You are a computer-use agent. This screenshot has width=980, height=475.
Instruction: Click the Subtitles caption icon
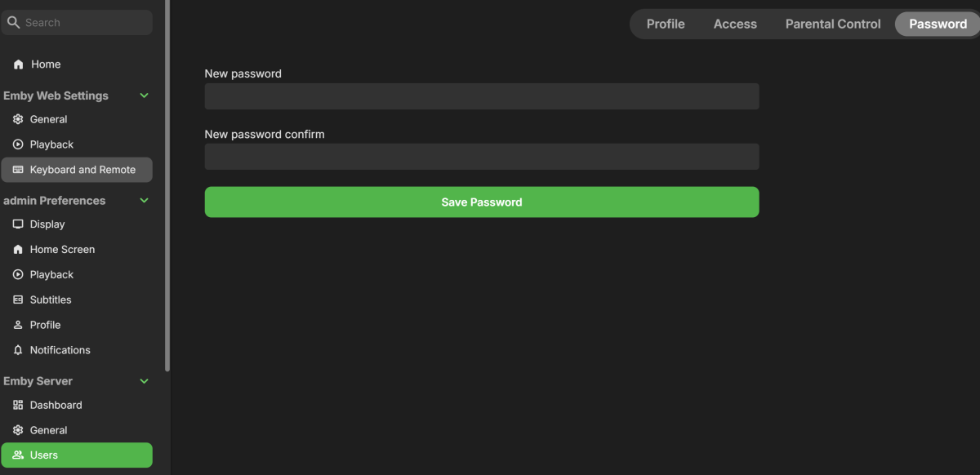18,300
